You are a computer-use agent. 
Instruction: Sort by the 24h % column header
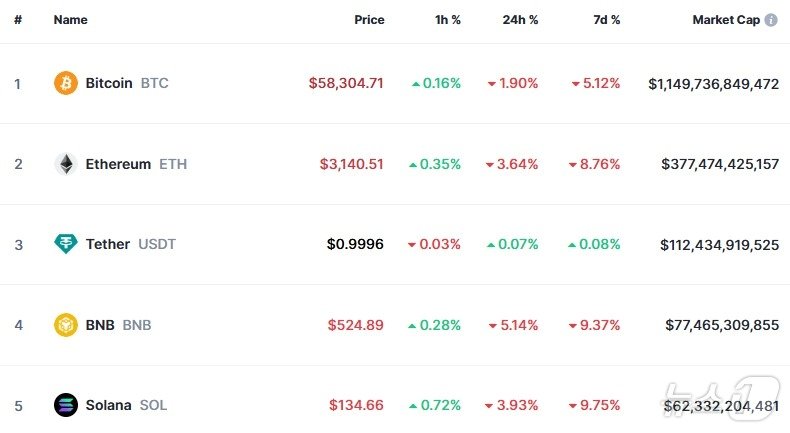(520, 20)
